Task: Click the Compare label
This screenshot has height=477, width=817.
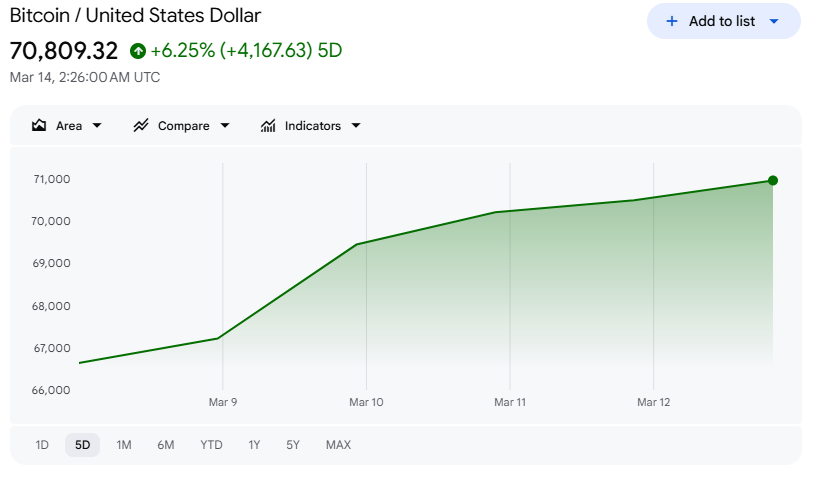Action: click(183, 126)
